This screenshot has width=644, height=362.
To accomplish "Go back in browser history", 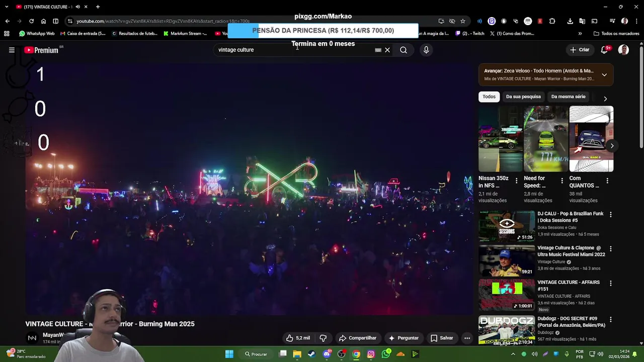I will click(7, 21).
